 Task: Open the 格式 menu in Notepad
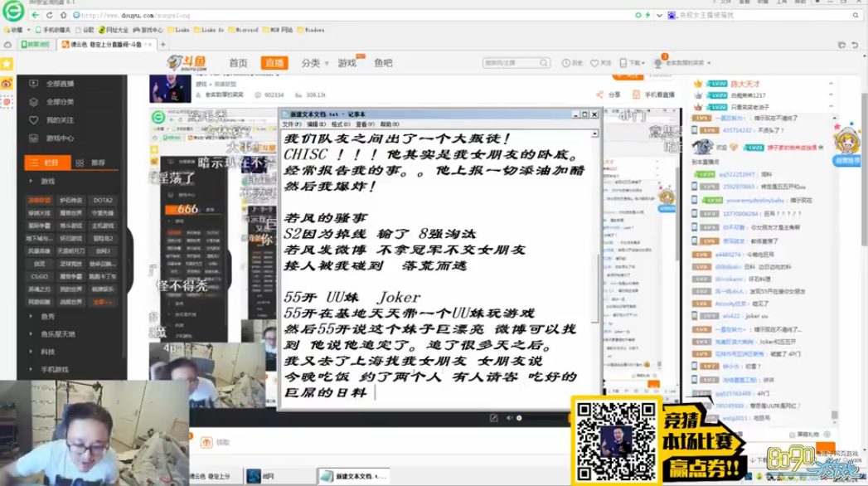(x=340, y=124)
